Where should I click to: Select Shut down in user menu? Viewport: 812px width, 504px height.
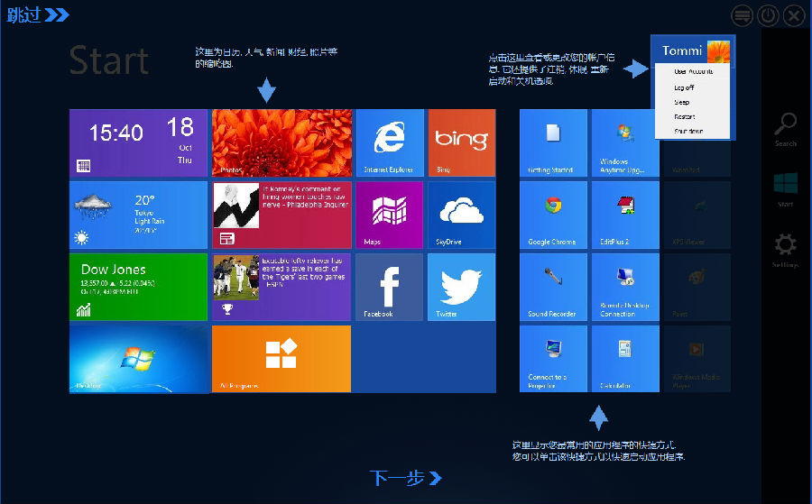pyautogui.click(x=687, y=132)
